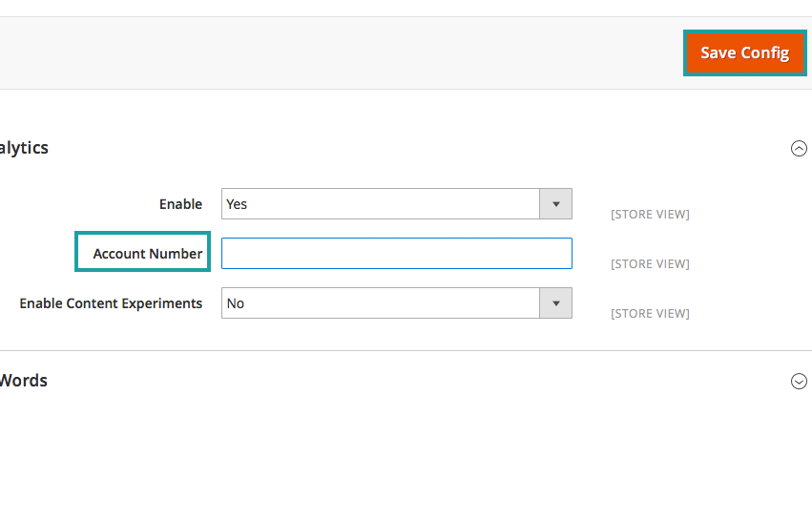The width and height of the screenshot is (812, 520).
Task: Click the empty area right of the Analytics title
Action: (410, 148)
